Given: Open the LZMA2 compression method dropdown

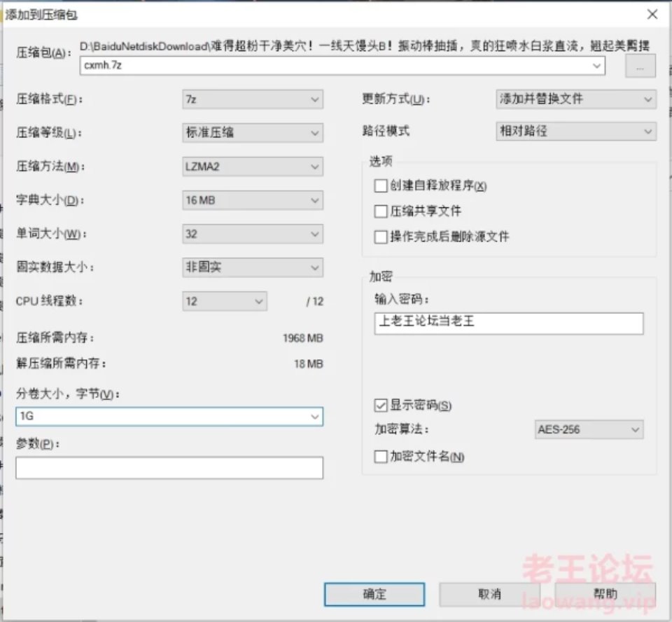Looking at the screenshot, I should (316, 166).
